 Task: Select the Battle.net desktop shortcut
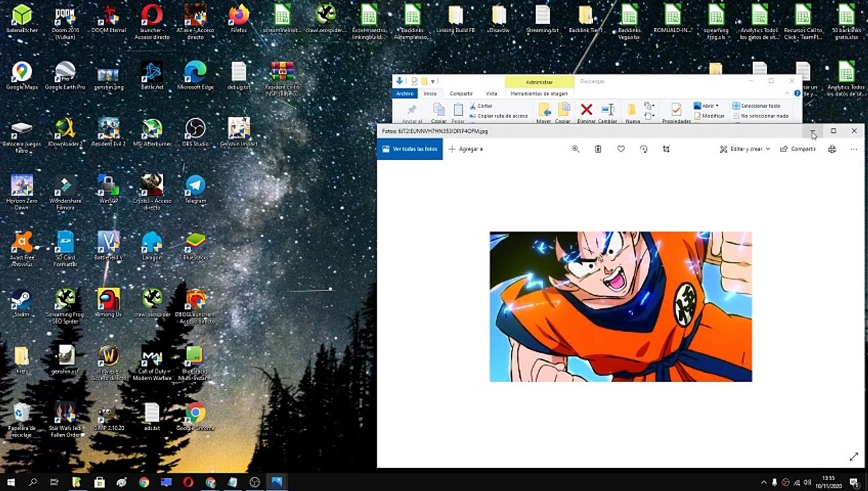pyautogui.click(x=151, y=76)
